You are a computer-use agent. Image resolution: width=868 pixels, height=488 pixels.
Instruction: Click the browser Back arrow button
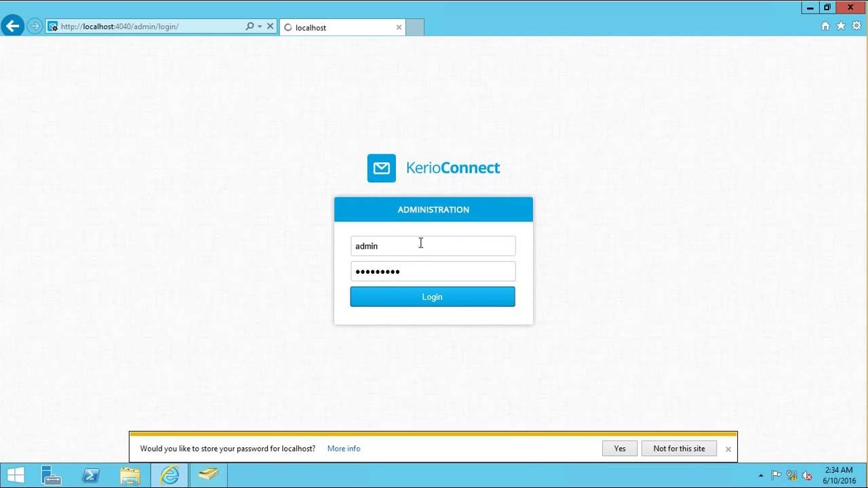point(12,26)
